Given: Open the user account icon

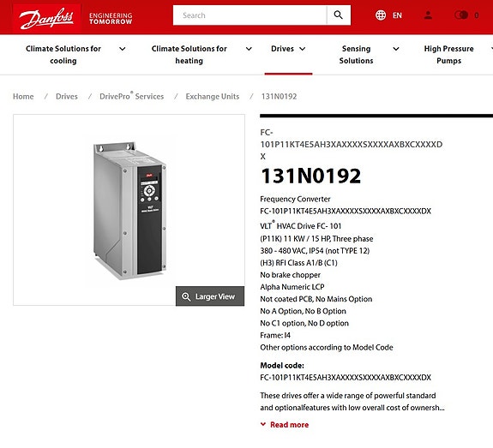Looking at the screenshot, I should [x=428, y=15].
